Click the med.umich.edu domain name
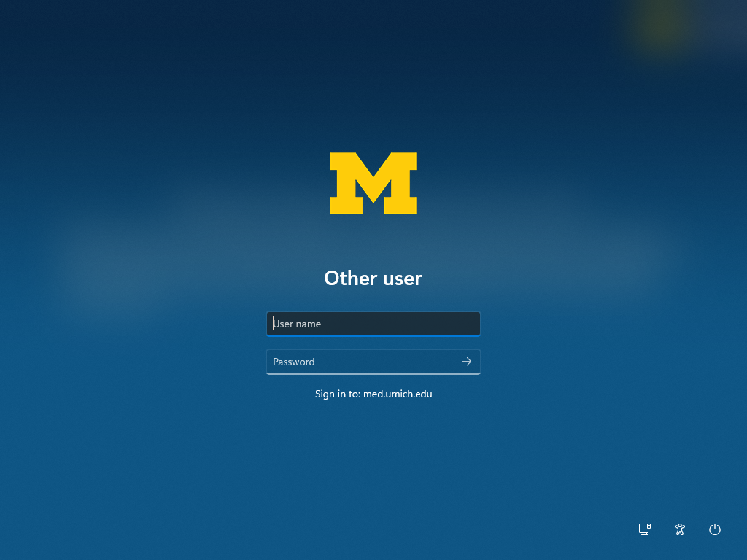 398,394
